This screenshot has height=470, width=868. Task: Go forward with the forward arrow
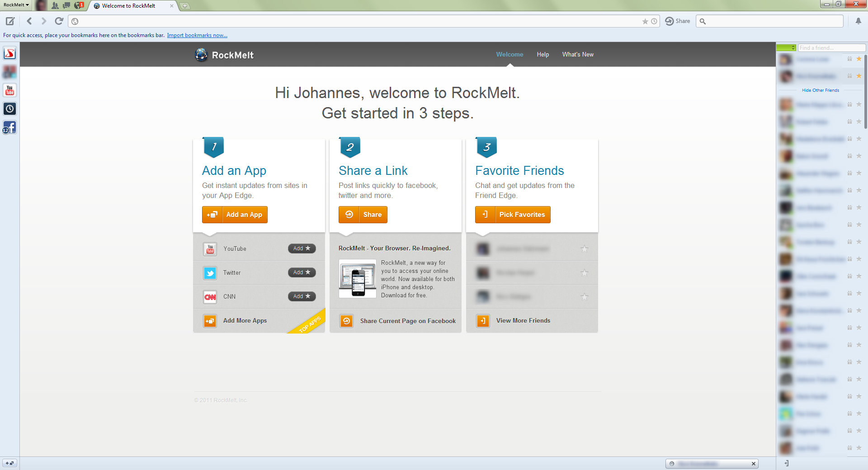point(43,21)
